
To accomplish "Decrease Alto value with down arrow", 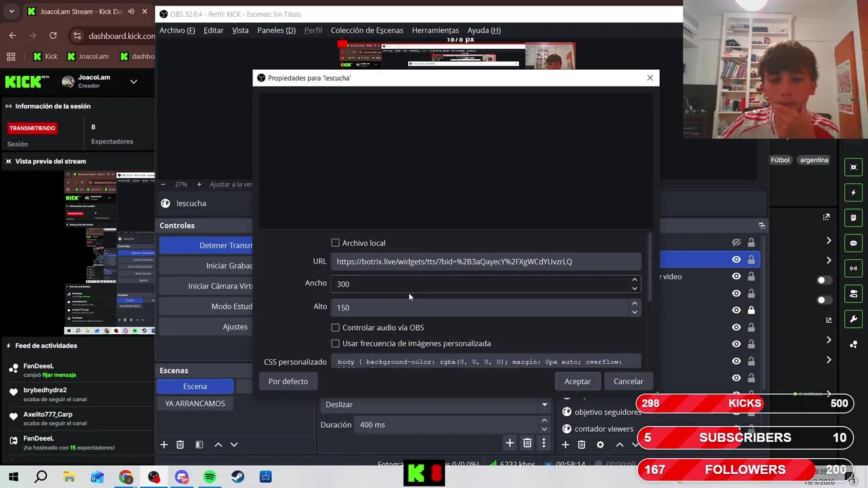I will click(x=635, y=312).
